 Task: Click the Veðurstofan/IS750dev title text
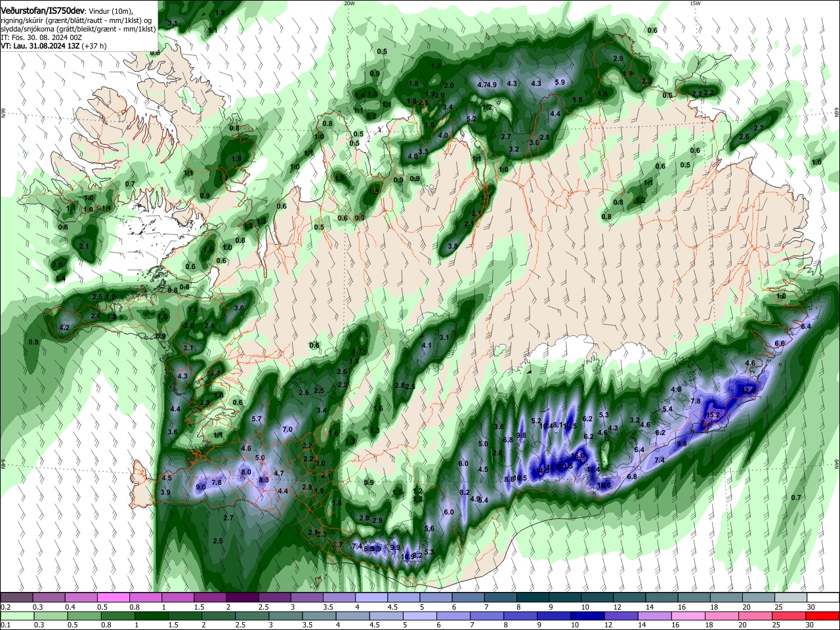[42, 11]
